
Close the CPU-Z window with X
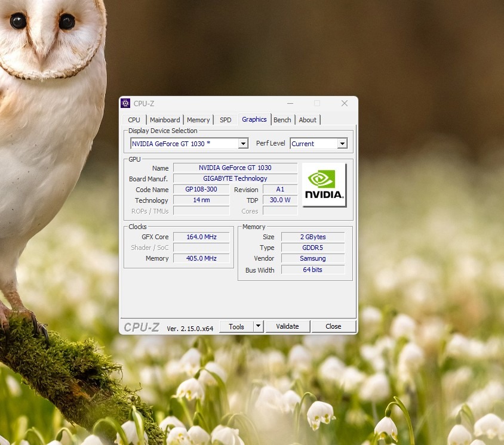(345, 103)
